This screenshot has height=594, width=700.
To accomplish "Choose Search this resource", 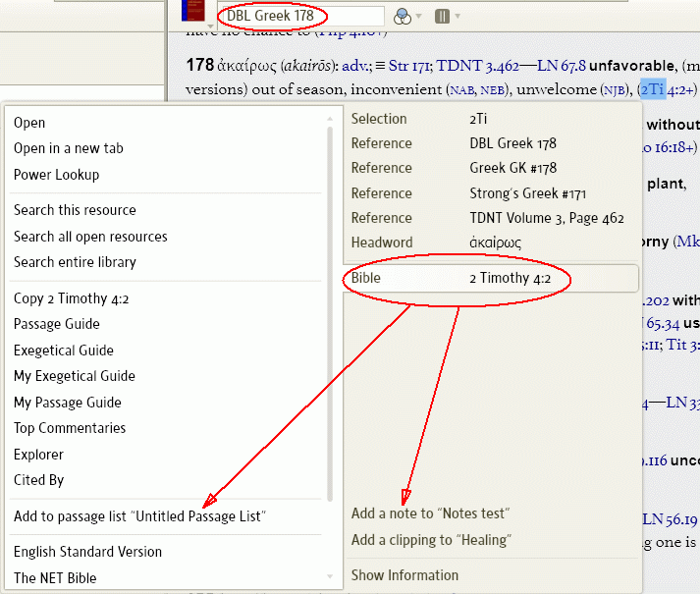I will coord(75,210).
